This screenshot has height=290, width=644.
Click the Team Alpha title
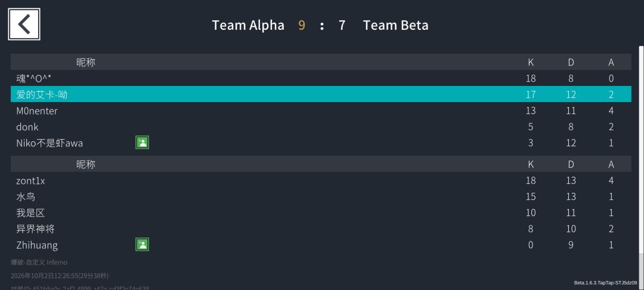pyautogui.click(x=248, y=25)
